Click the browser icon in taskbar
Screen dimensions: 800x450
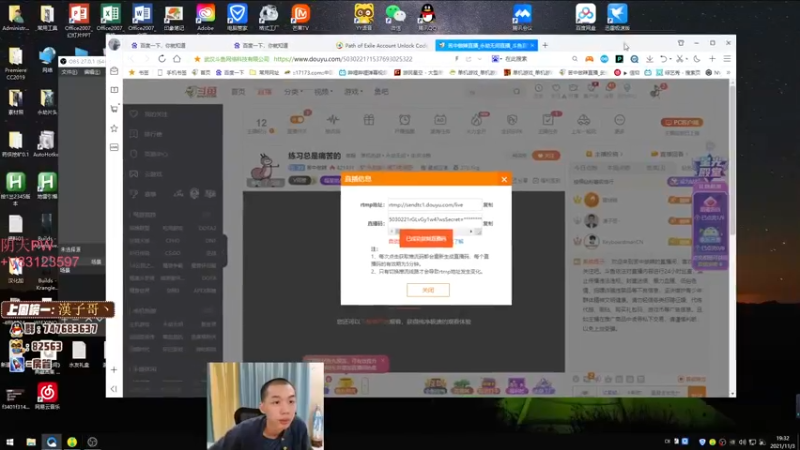click(52, 442)
